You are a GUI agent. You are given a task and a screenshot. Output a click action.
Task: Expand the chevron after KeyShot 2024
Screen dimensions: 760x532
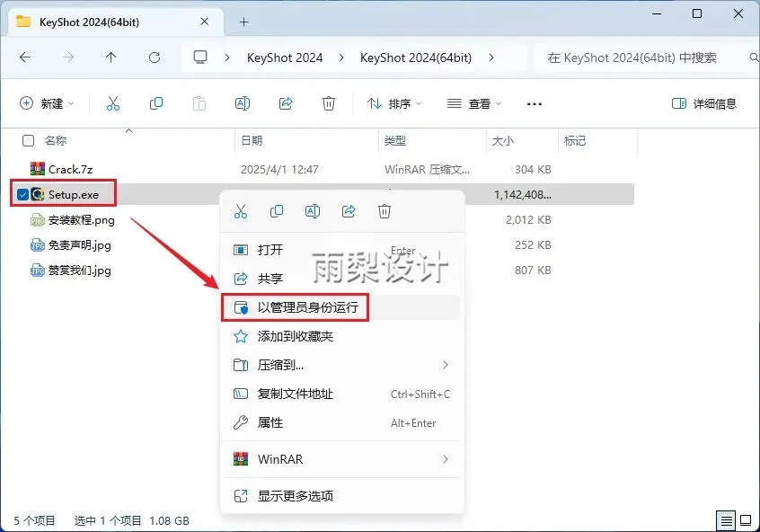coord(341,58)
